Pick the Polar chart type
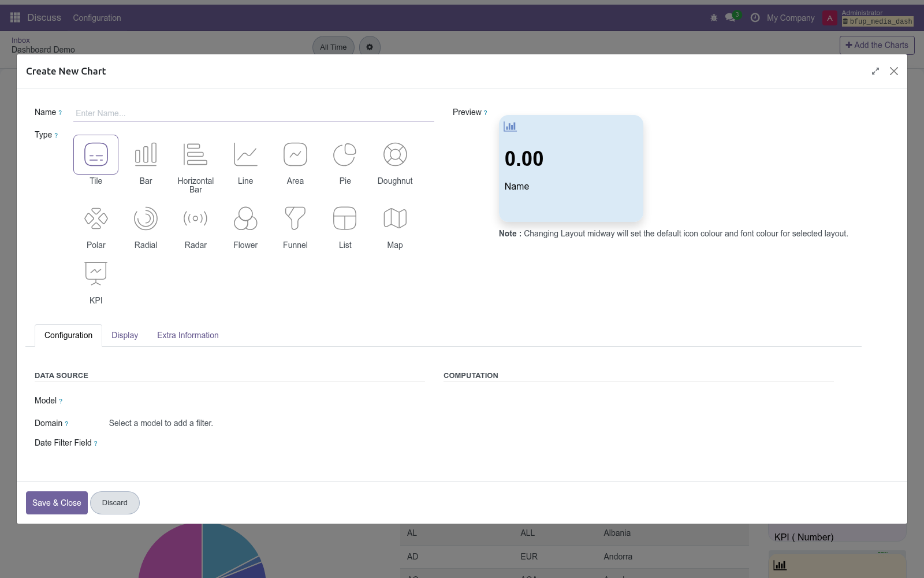Viewport: 924px width, 578px height. [x=96, y=218]
